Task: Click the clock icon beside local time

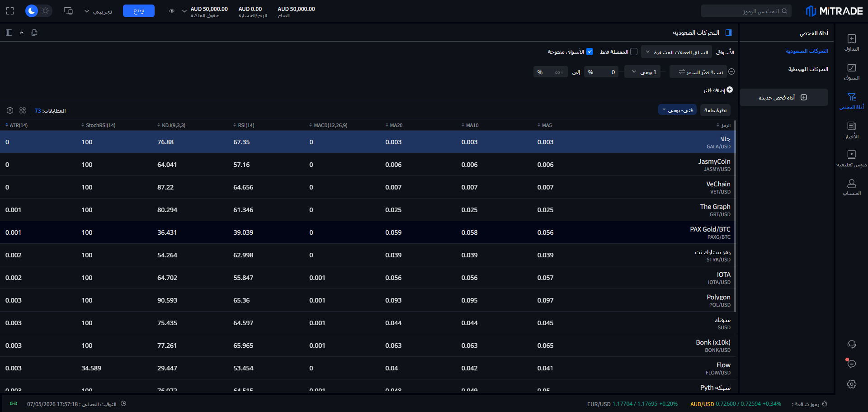Action: click(x=123, y=403)
